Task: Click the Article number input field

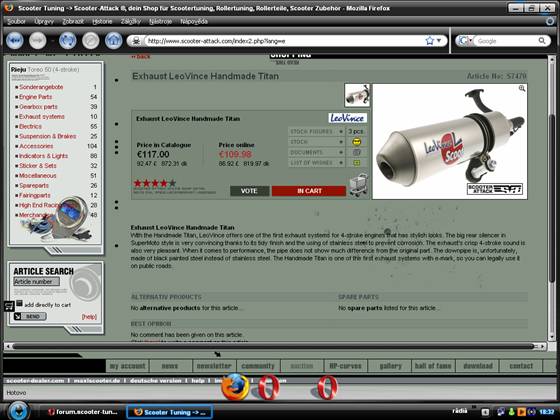Action: pos(36,281)
